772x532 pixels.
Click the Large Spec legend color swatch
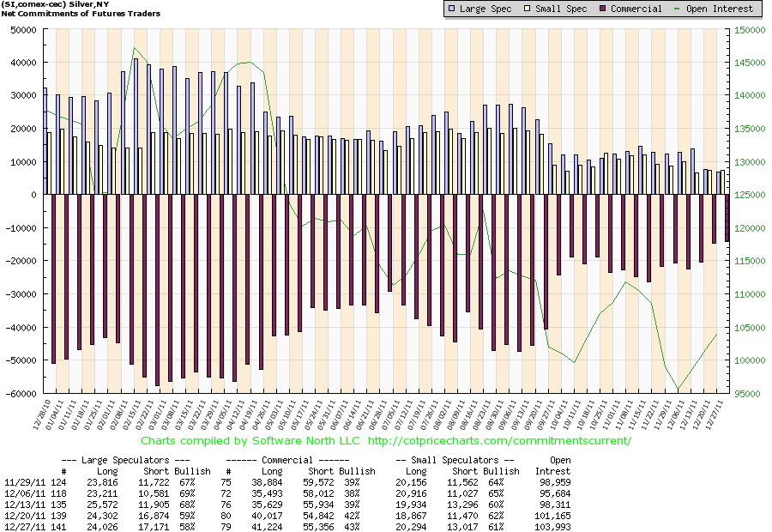click(x=451, y=9)
